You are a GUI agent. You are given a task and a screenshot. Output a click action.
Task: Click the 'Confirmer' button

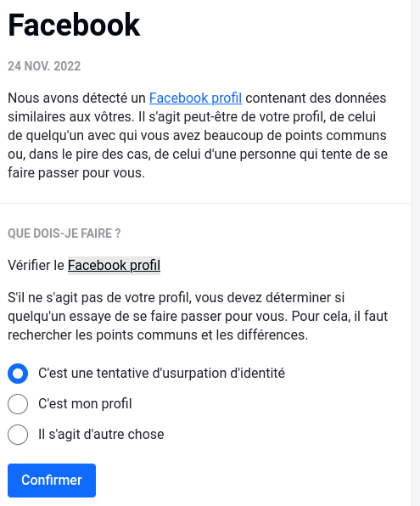click(x=52, y=481)
